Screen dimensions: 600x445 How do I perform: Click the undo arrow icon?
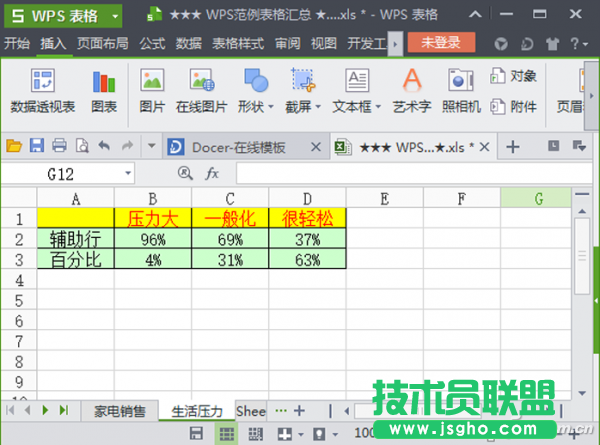point(104,146)
